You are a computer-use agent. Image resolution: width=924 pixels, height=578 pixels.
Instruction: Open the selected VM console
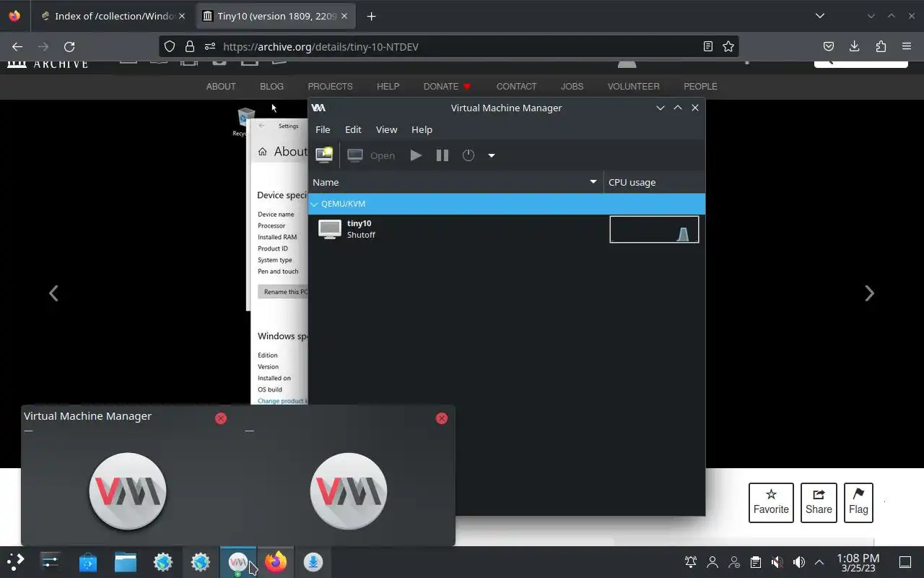pyautogui.click(x=371, y=155)
